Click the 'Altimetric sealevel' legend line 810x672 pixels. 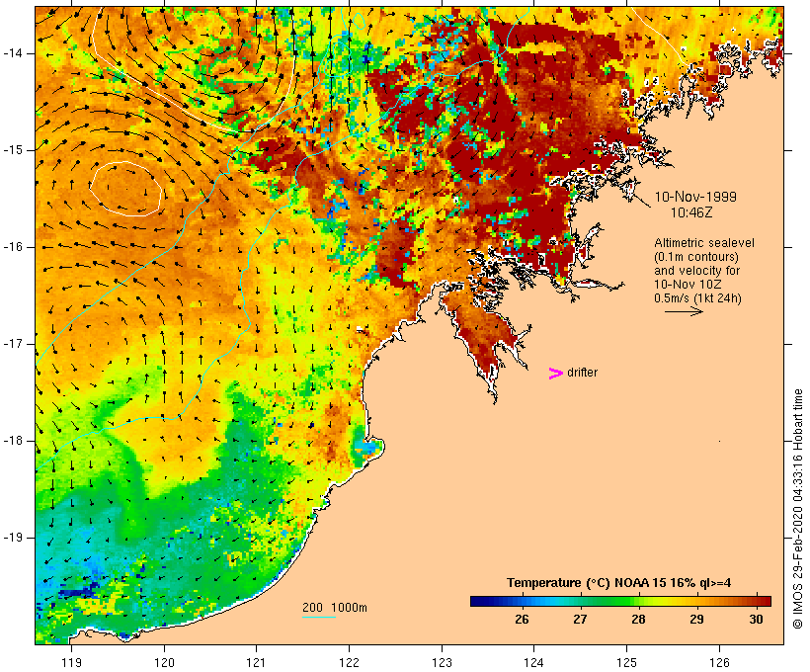pyautogui.click(x=704, y=243)
